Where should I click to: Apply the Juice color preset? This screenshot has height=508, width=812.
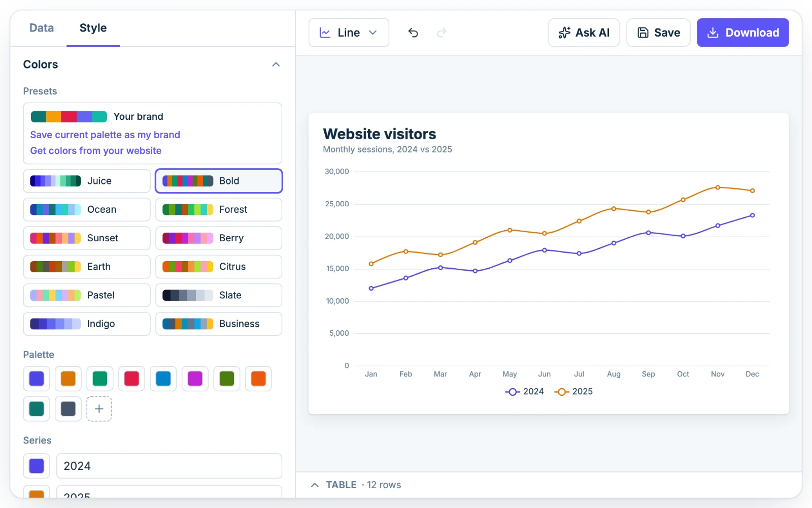[87, 181]
